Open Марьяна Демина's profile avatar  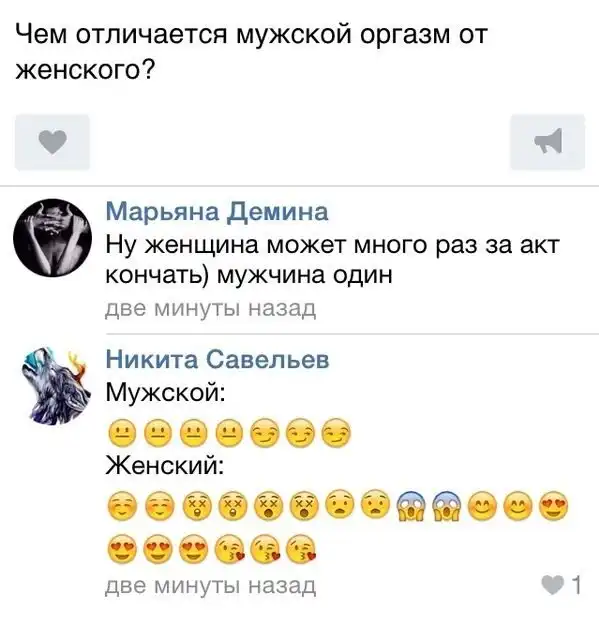pos(52,238)
